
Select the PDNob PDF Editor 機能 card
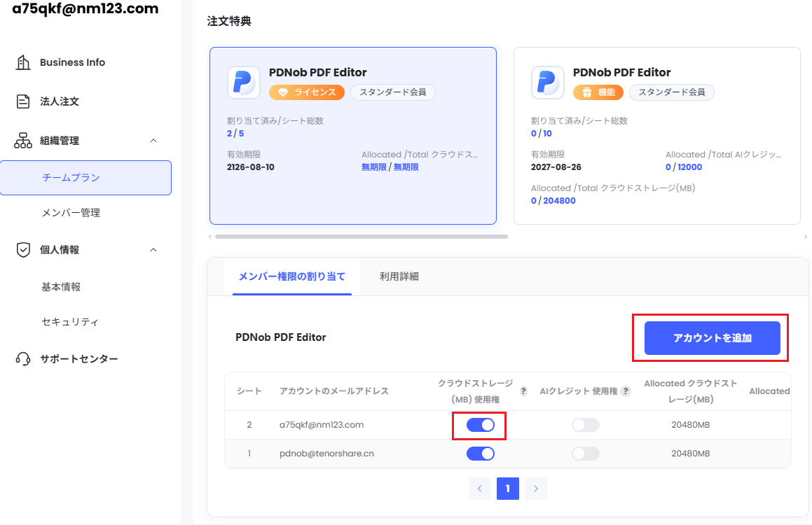[x=657, y=136]
